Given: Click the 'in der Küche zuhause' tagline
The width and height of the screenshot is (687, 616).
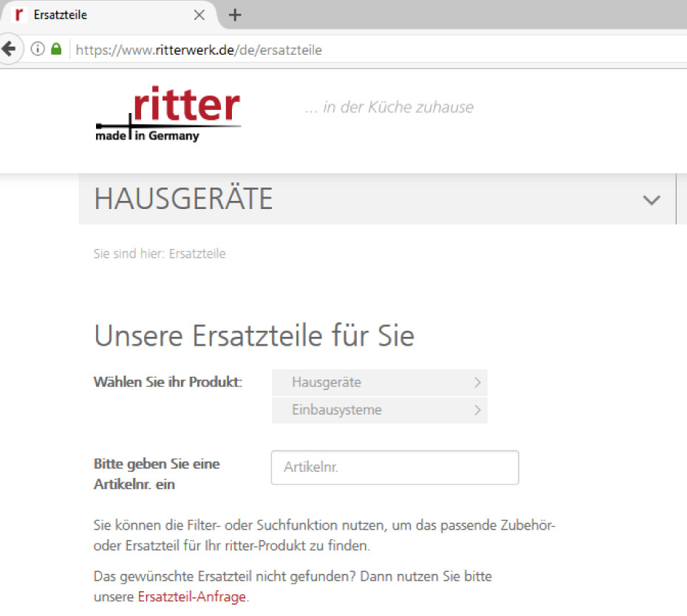Looking at the screenshot, I should pyautogui.click(x=389, y=107).
